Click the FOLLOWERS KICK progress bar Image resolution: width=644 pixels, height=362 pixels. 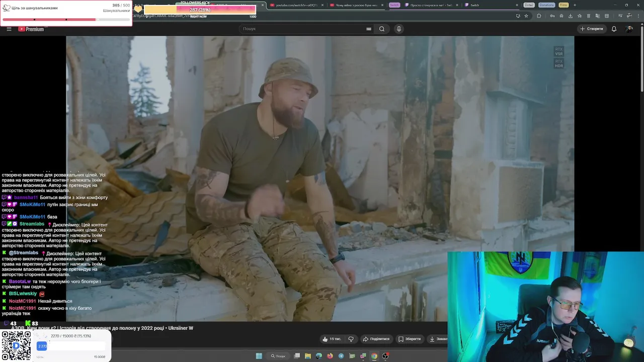pos(200,10)
